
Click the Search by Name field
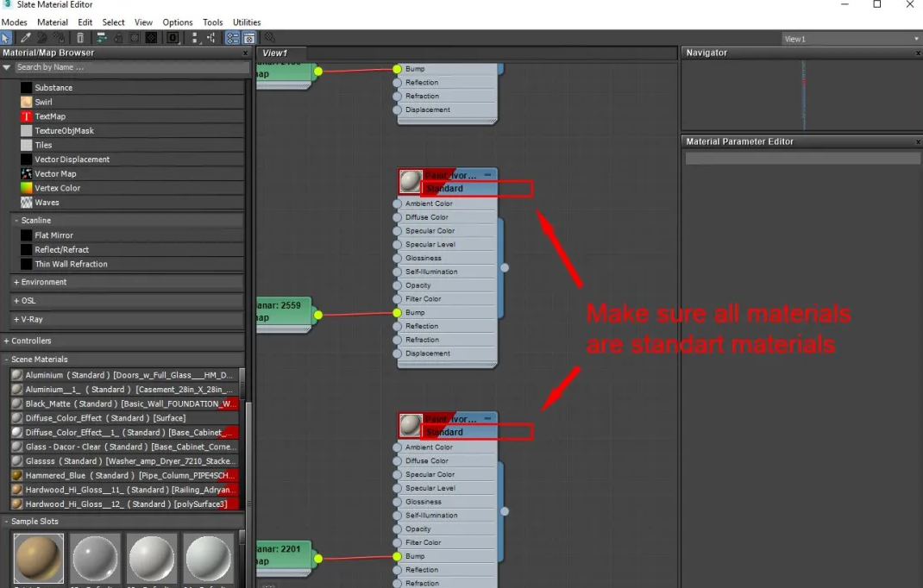[132, 67]
